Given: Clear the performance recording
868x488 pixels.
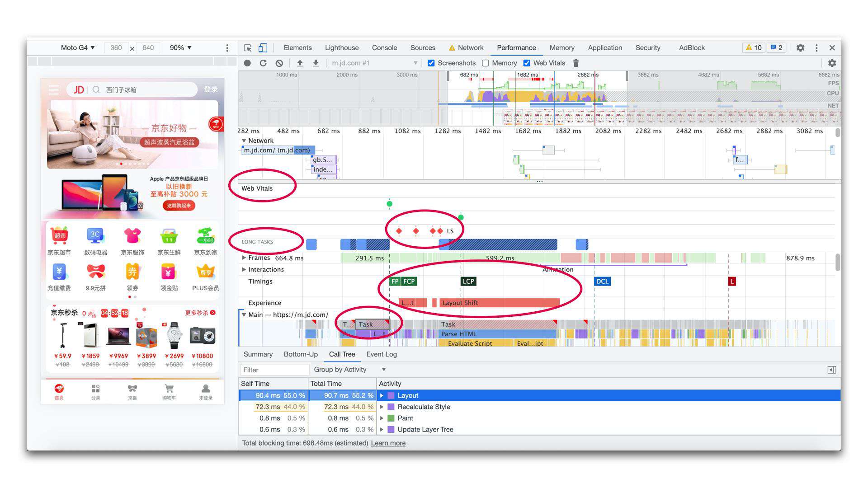Looking at the screenshot, I should pyautogui.click(x=279, y=63).
